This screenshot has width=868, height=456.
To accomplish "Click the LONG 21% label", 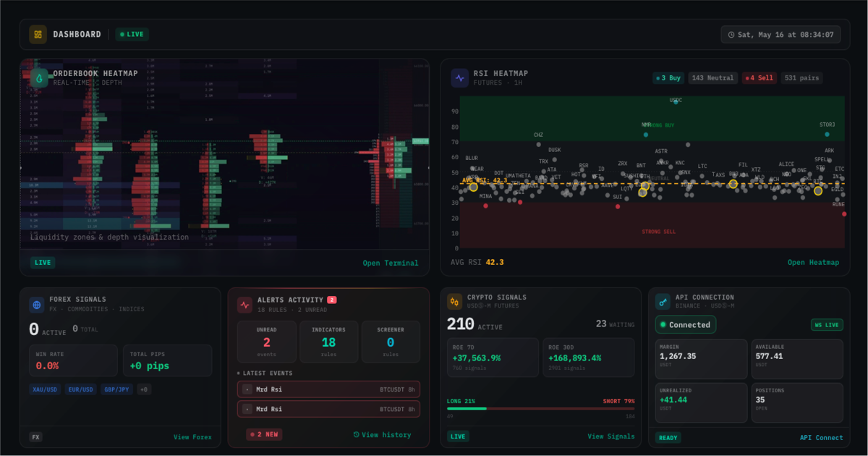I will 461,401.
